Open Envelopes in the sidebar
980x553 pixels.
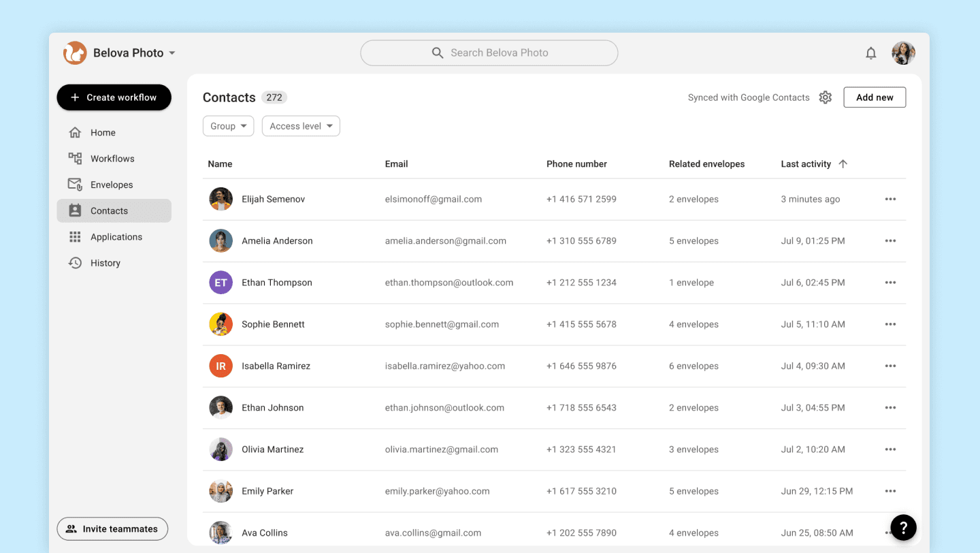tap(114, 185)
